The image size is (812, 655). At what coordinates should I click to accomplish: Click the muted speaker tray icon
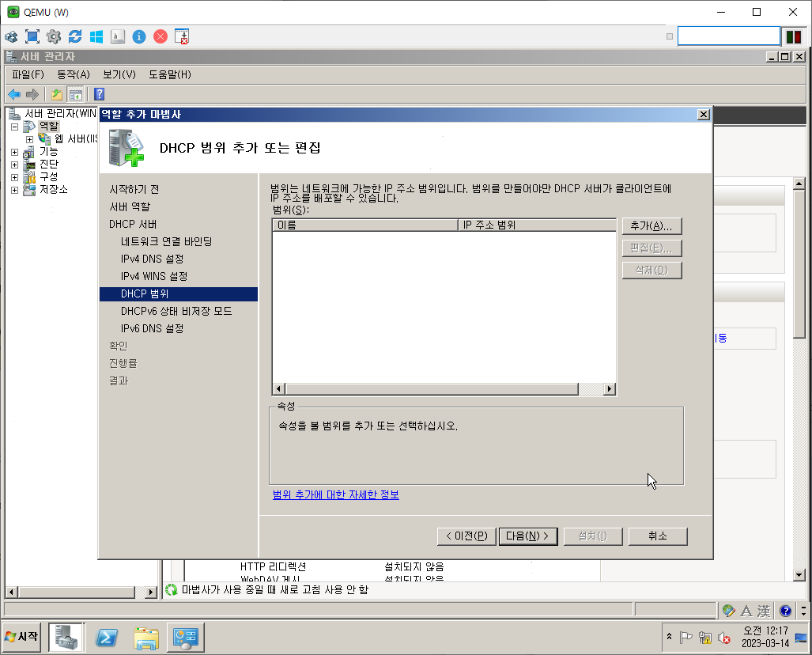pos(724,638)
